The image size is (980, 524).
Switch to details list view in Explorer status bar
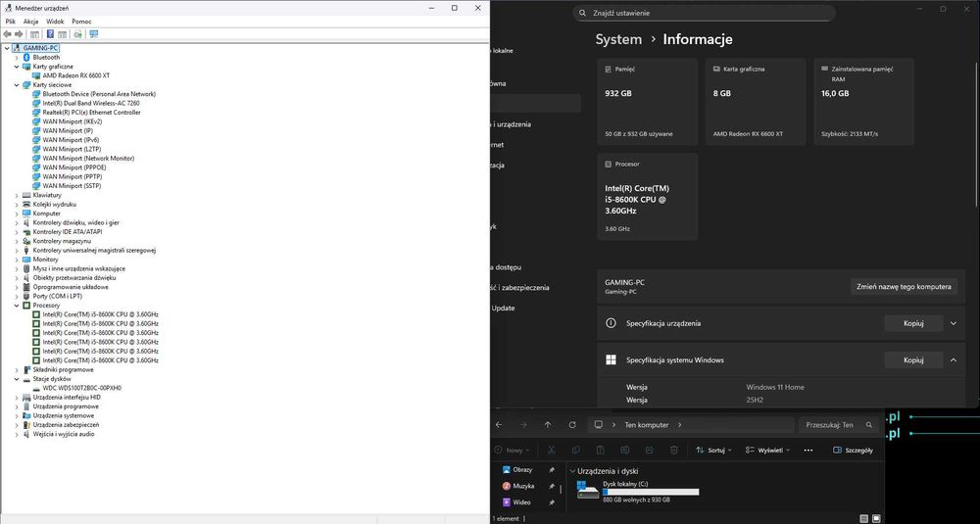coord(863,518)
